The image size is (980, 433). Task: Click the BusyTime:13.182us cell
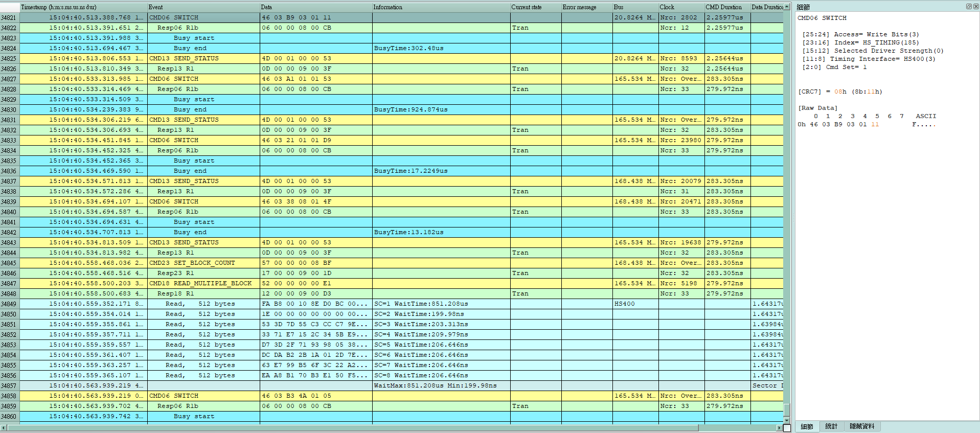tap(441, 232)
